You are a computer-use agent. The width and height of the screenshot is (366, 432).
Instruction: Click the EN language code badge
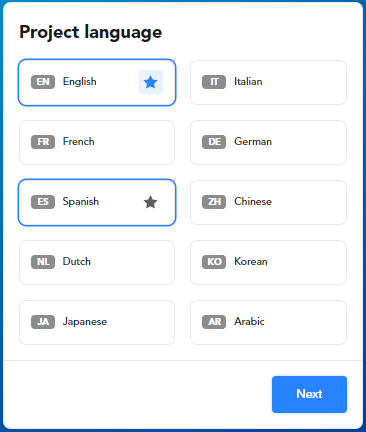(43, 82)
